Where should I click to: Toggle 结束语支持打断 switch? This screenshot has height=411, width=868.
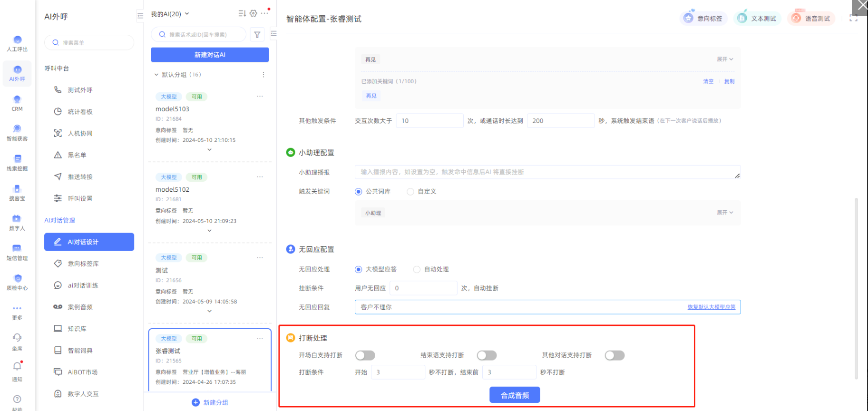pos(487,355)
